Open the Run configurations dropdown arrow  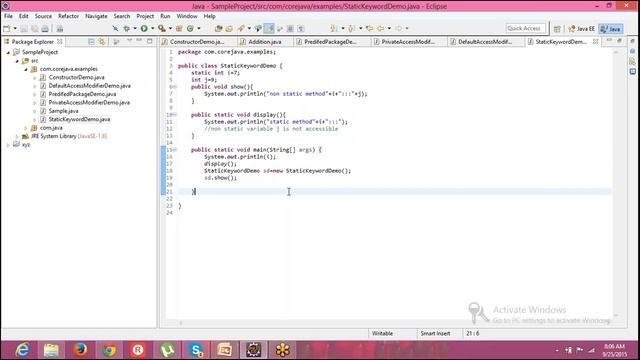pyautogui.click(x=153, y=29)
